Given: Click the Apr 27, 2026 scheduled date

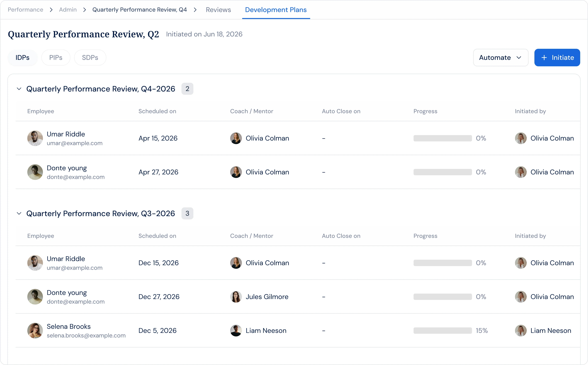Looking at the screenshot, I should (x=158, y=172).
